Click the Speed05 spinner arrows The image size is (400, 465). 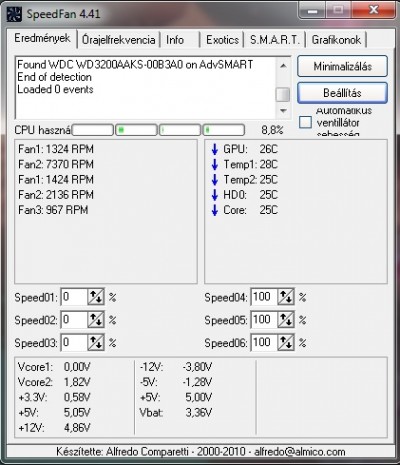(x=286, y=320)
